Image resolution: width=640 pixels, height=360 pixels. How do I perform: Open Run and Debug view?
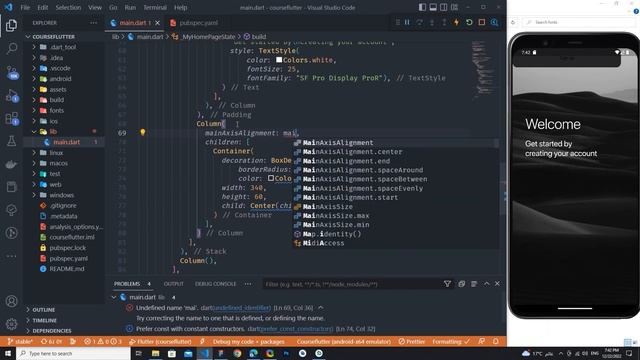point(11,96)
